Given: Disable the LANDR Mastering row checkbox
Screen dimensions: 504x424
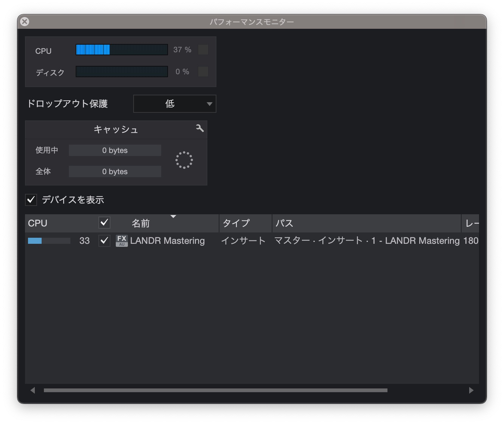Looking at the screenshot, I should pos(104,241).
